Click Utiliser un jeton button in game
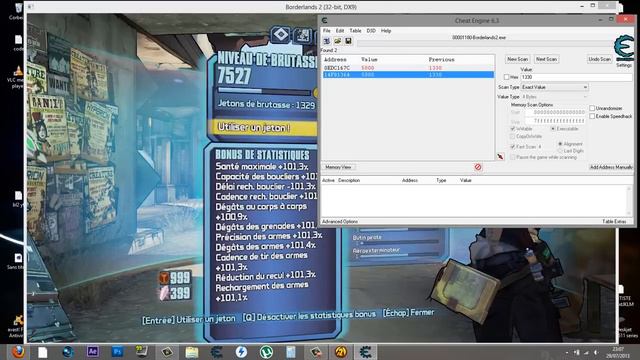The height and width of the screenshot is (360, 640). point(263,128)
